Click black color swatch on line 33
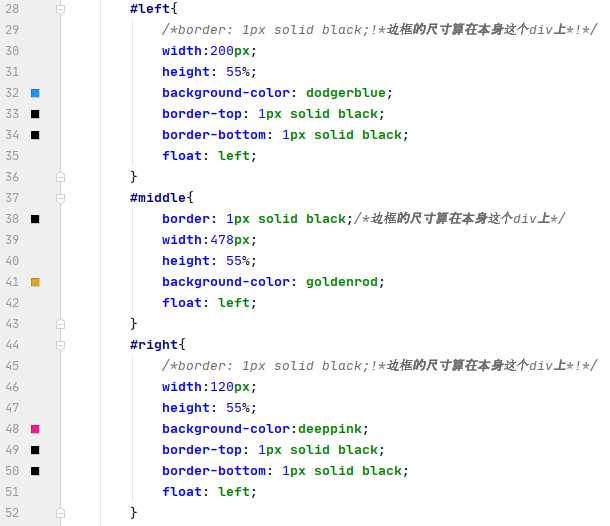This screenshot has width=610, height=526. 35,114
